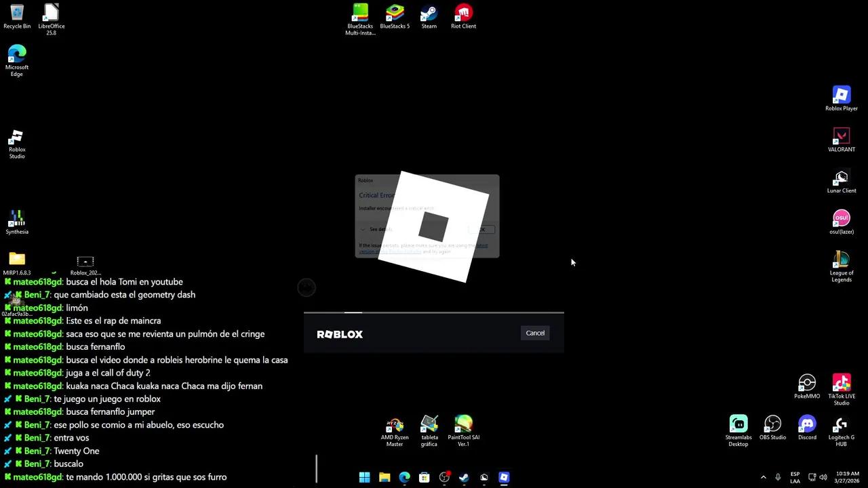This screenshot has width=868, height=488.
Task: Open the Windows Start menu
Action: click(x=364, y=477)
